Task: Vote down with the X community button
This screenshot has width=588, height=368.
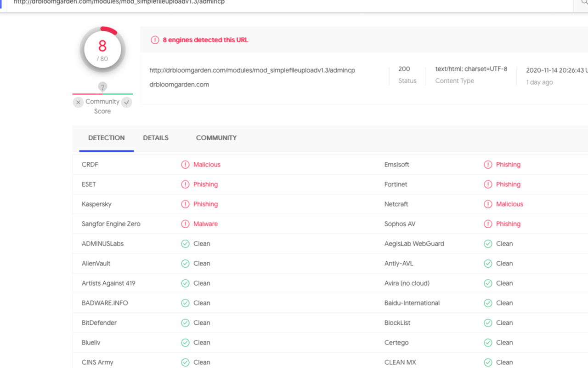Action: click(78, 102)
